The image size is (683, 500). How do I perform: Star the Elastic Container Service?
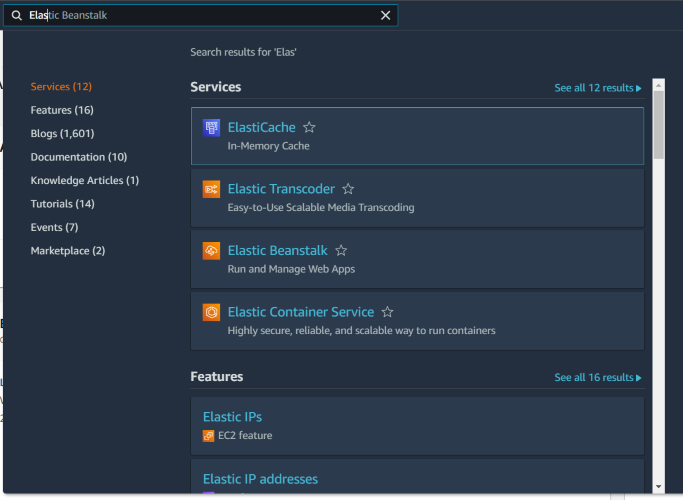point(388,312)
